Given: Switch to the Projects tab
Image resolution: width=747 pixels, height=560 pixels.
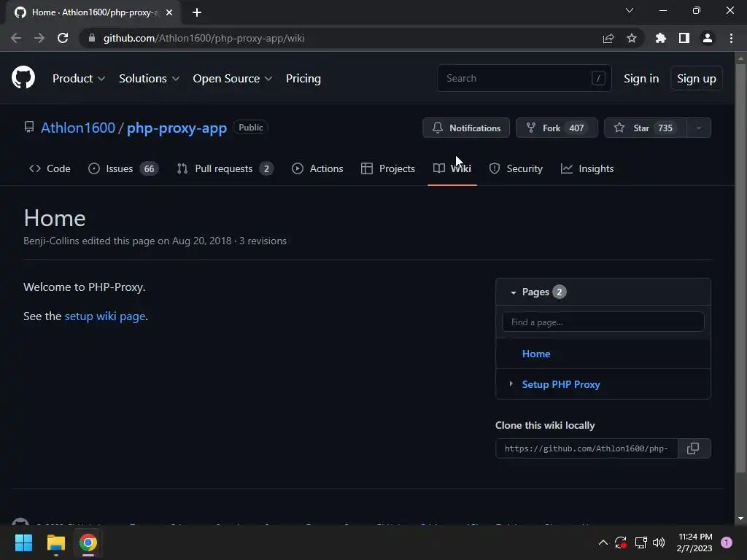Looking at the screenshot, I should (x=388, y=168).
